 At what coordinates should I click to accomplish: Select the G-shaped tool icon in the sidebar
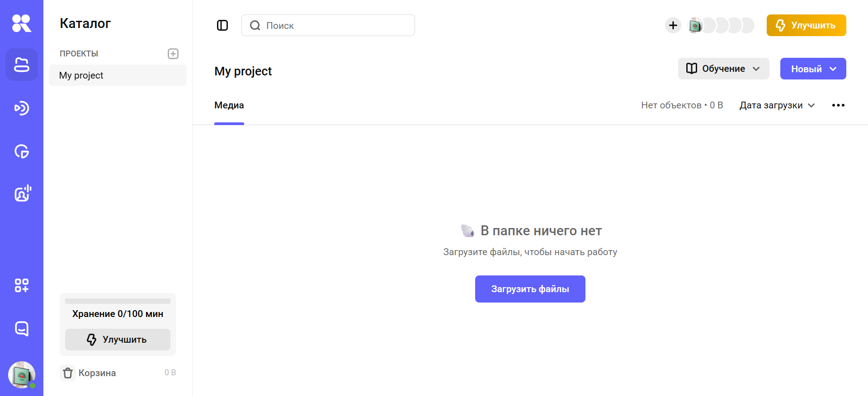point(21,151)
